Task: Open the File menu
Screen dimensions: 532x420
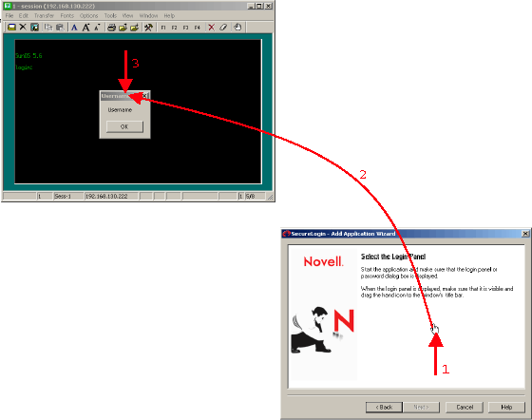Action: coord(9,15)
